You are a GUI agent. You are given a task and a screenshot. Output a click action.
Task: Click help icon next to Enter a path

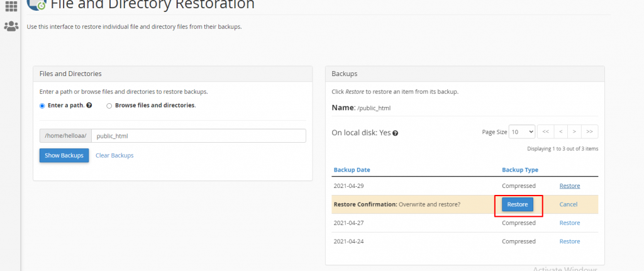tap(89, 106)
